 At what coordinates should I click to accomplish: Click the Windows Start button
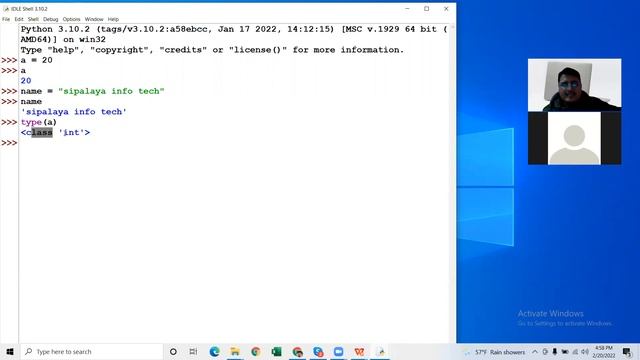[x=10, y=351]
